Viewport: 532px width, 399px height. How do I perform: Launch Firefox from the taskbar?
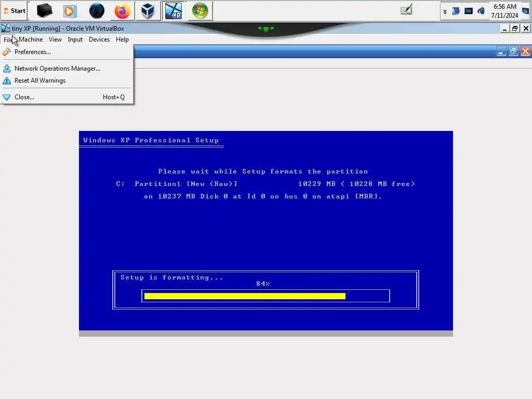click(122, 11)
